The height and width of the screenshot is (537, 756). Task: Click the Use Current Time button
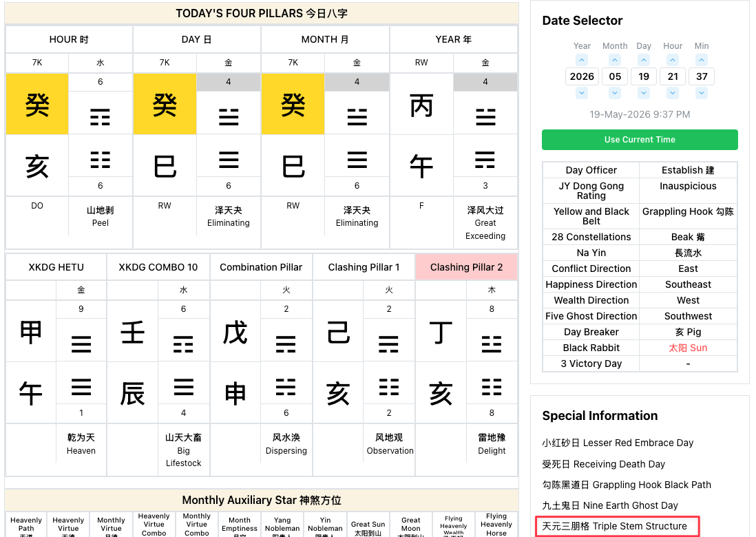point(640,139)
